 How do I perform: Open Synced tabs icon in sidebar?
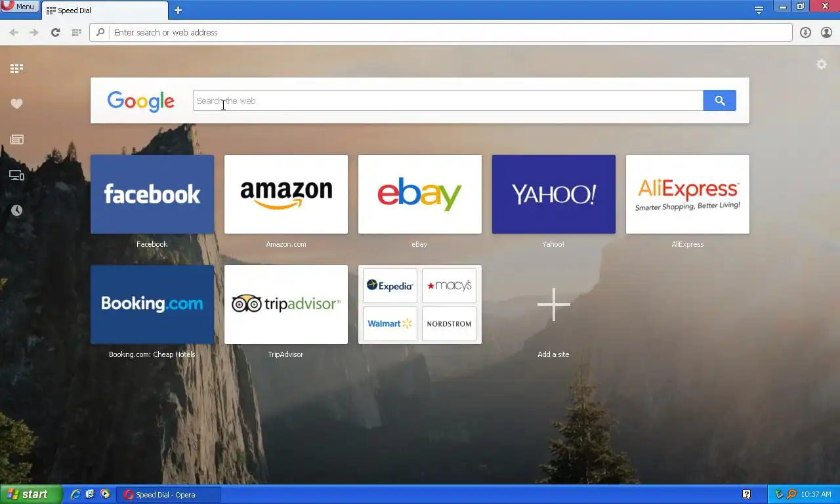pyautogui.click(x=16, y=175)
